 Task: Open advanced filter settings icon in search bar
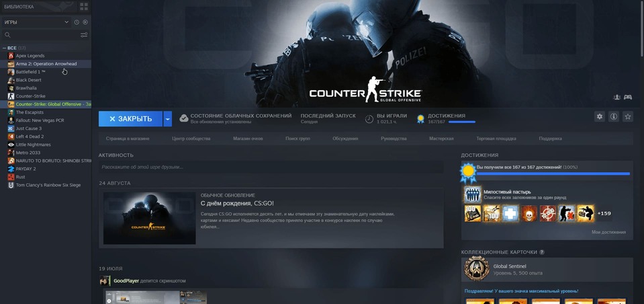click(x=84, y=35)
